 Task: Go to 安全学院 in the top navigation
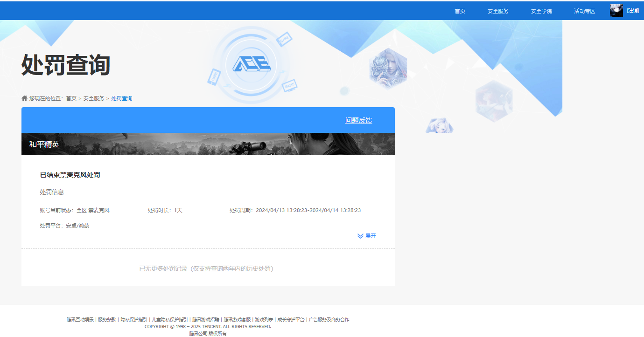tap(541, 11)
